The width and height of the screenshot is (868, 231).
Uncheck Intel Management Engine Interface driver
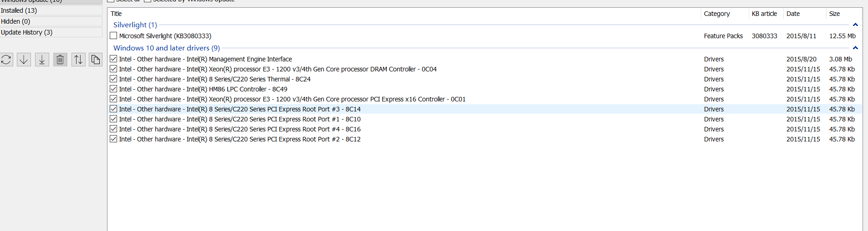pos(113,59)
